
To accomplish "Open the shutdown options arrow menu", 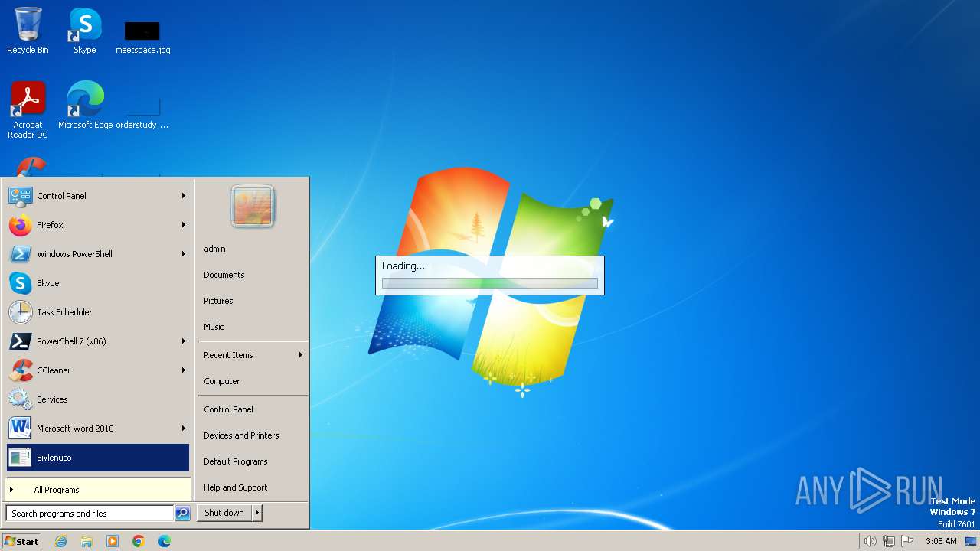I will click(x=257, y=513).
